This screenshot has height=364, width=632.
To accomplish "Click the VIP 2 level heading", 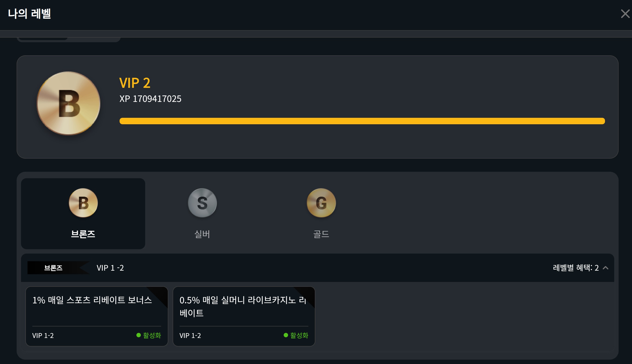I will tap(135, 83).
